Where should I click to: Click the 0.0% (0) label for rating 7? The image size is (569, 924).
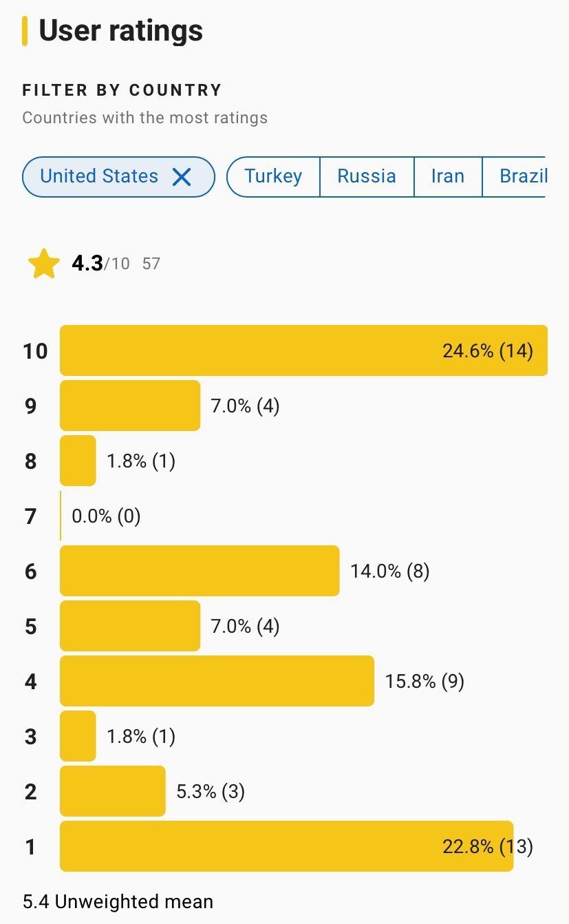pos(106,516)
